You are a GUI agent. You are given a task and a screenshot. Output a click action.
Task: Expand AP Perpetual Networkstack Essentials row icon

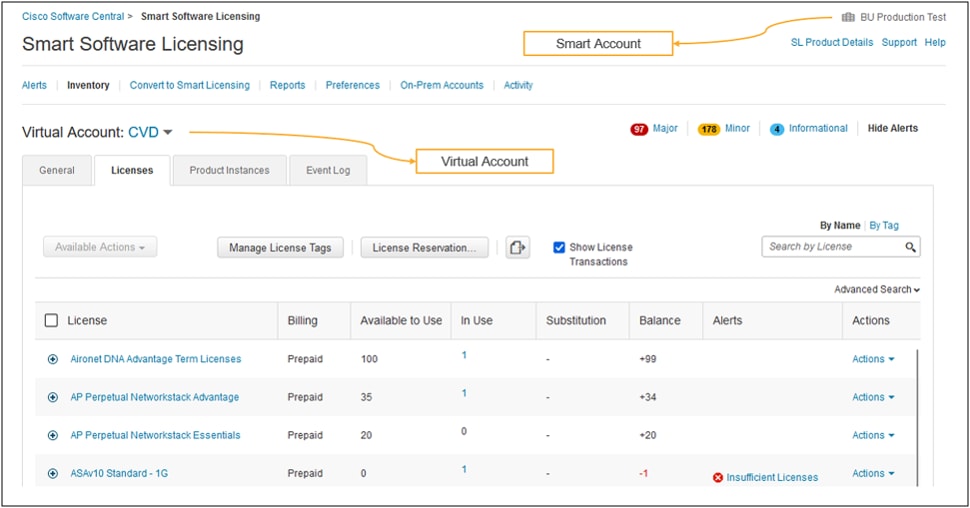click(53, 436)
